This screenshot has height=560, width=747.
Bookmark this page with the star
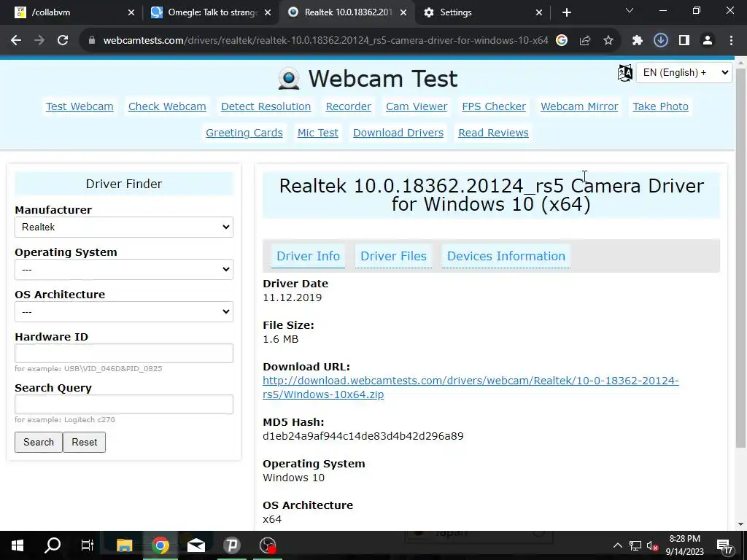[x=608, y=41]
